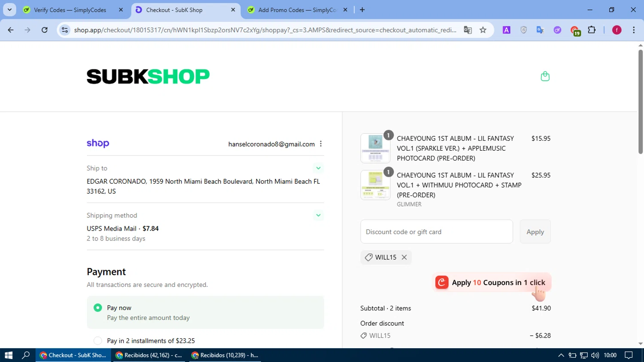Image resolution: width=644 pixels, height=362 pixels.
Task: Click the Discount code or gift card field
Action: point(437,231)
